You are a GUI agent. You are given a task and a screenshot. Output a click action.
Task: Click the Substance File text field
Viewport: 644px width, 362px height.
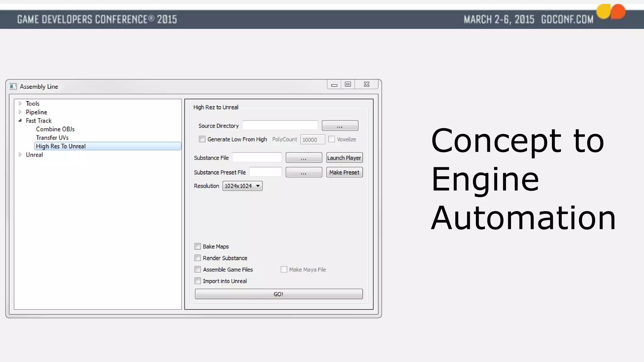point(257,157)
